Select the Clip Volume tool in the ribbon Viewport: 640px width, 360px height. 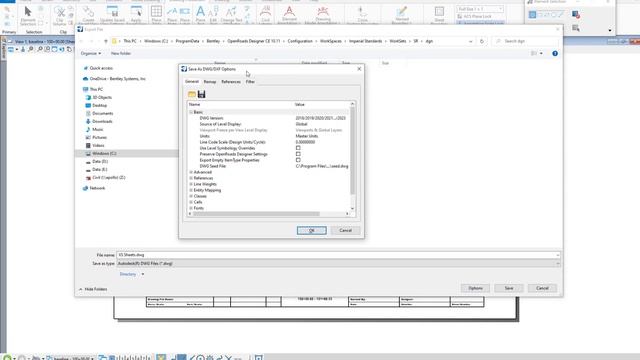[x=60, y=16]
